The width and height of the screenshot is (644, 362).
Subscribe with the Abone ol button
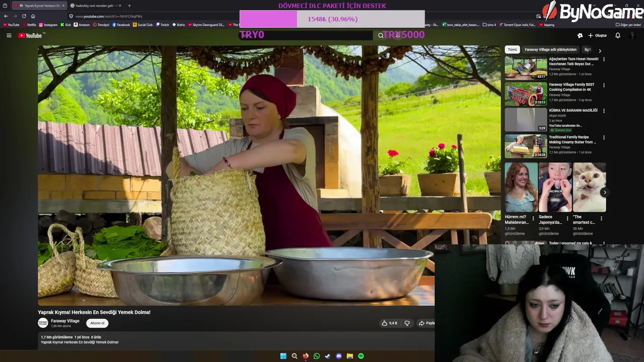pos(97,323)
